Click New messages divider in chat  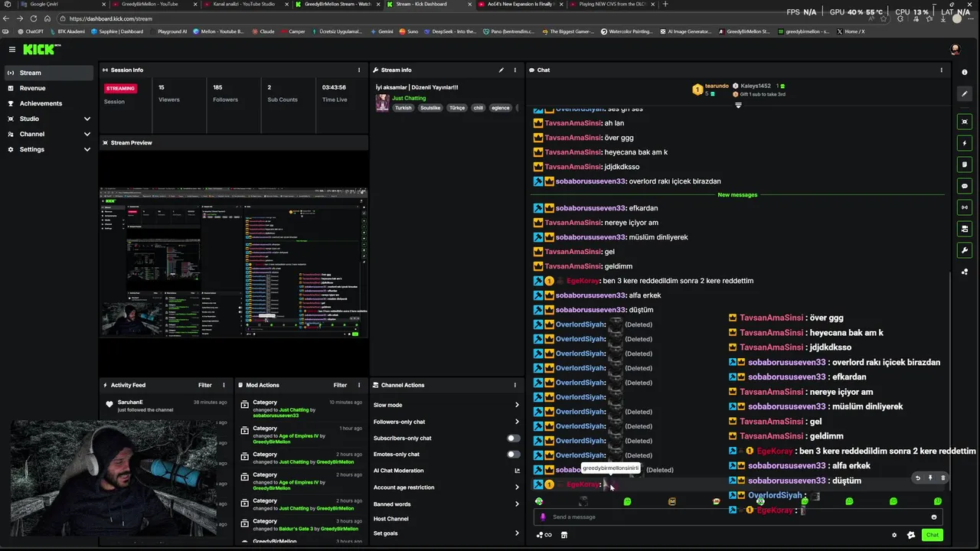coord(737,194)
